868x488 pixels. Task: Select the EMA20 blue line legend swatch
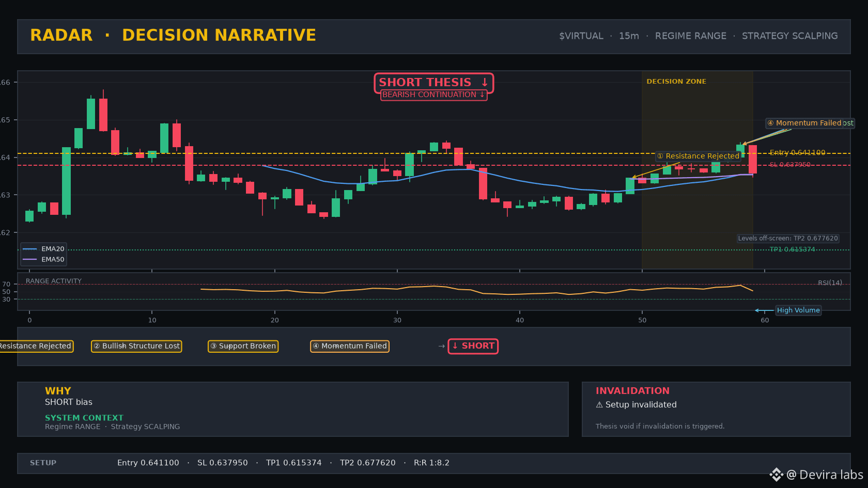coord(30,249)
